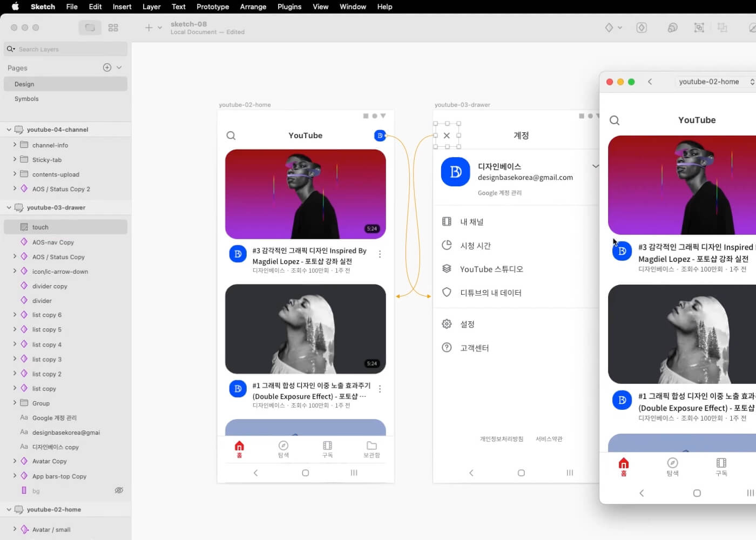Click the X close icon in drawer artboard
This screenshot has height=540, width=756.
447,136
